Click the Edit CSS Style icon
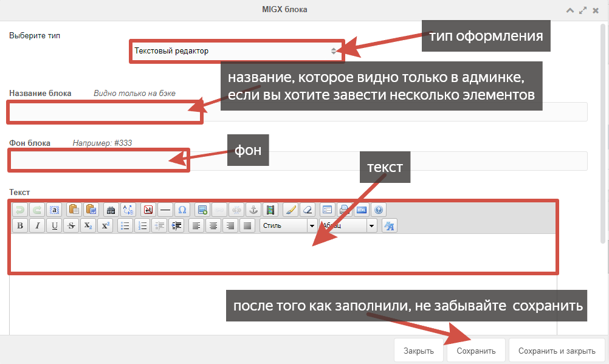This screenshot has height=364, width=609. click(389, 225)
